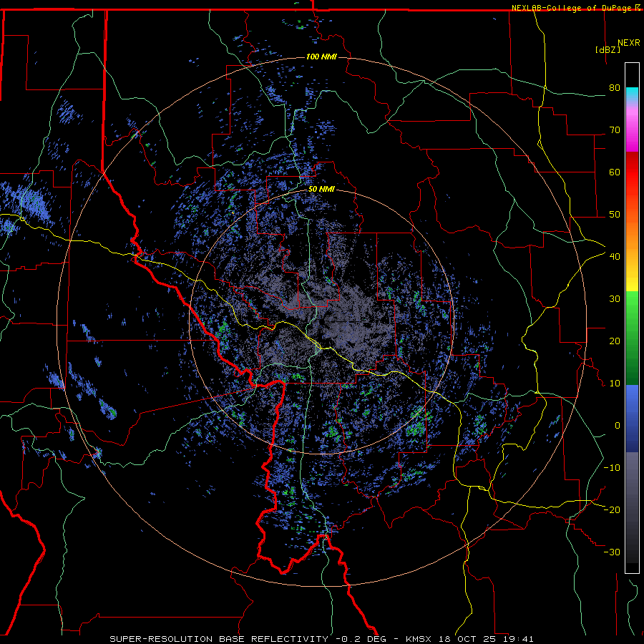Click the KMSX radar site identifier

(x=419, y=639)
